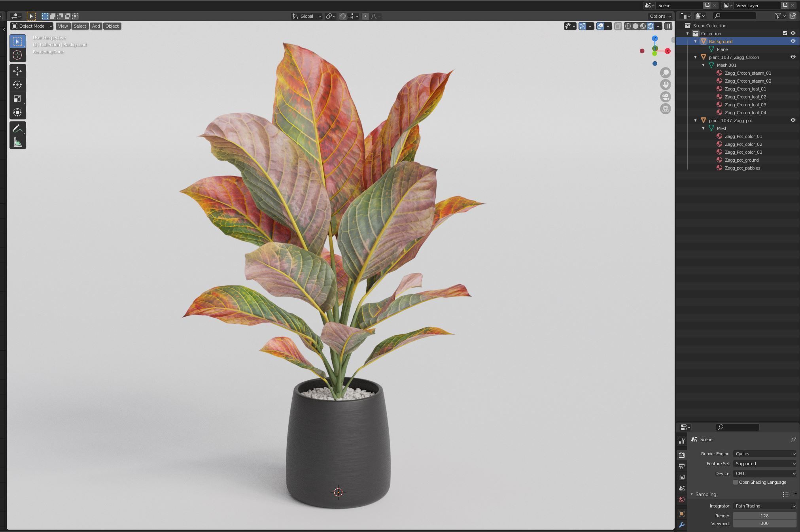Collapse plant_1037_Zagg_Croton tree node
The height and width of the screenshot is (532, 800).
[x=696, y=57]
